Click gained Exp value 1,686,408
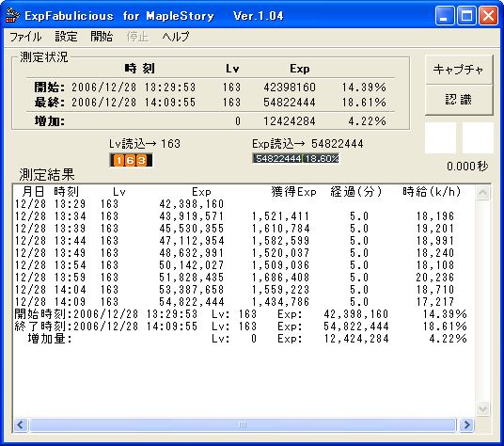The image size is (504, 446). 280,278
